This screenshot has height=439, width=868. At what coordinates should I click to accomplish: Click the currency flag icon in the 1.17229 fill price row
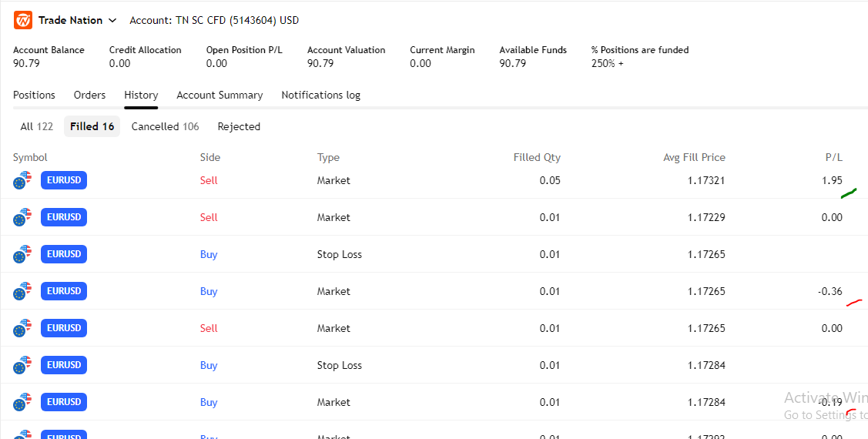pos(22,218)
